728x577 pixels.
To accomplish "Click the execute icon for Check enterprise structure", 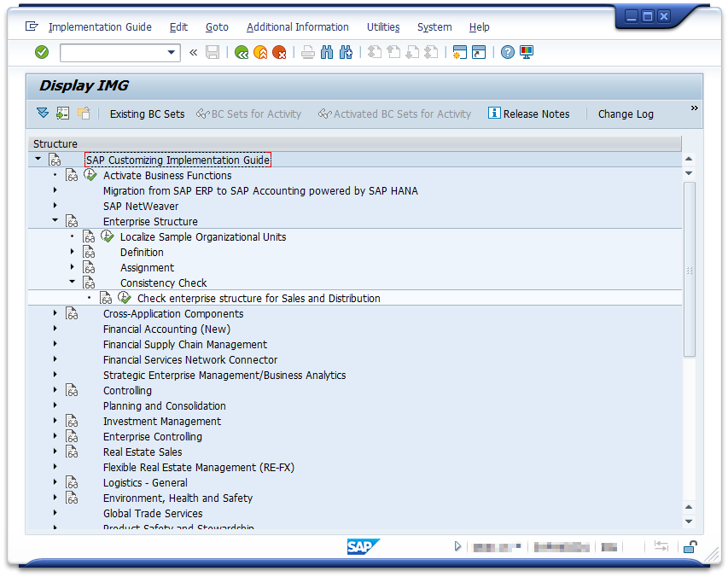I will [x=125, y=298].
